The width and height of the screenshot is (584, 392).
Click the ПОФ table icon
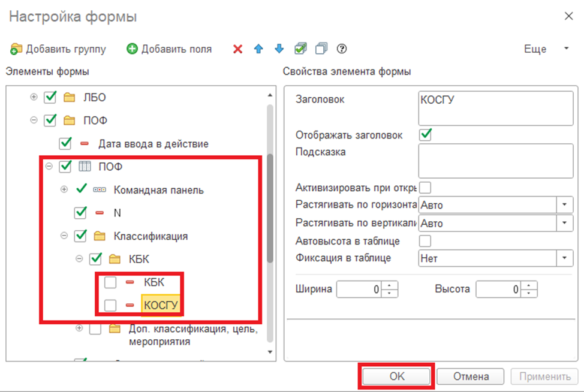click(x=85, y=167)
